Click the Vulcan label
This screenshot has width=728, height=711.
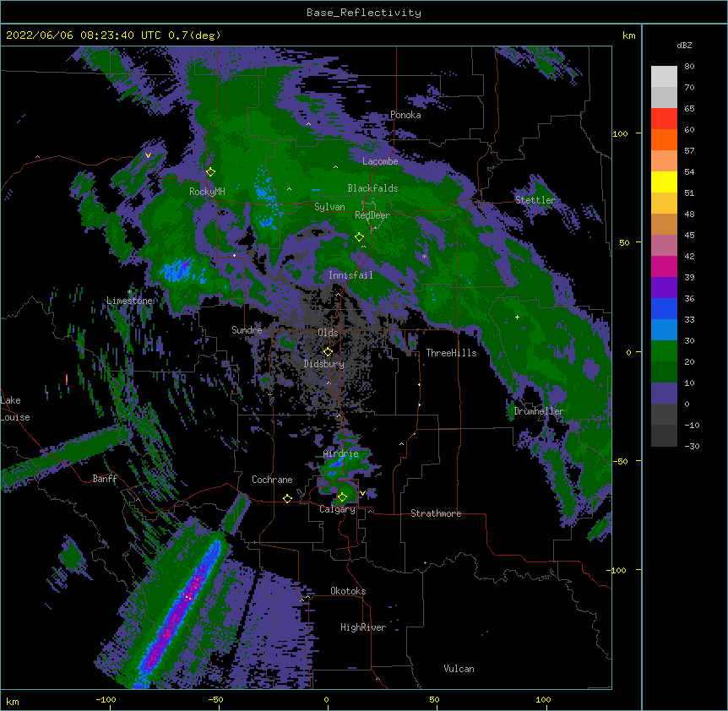pos(459,669)
